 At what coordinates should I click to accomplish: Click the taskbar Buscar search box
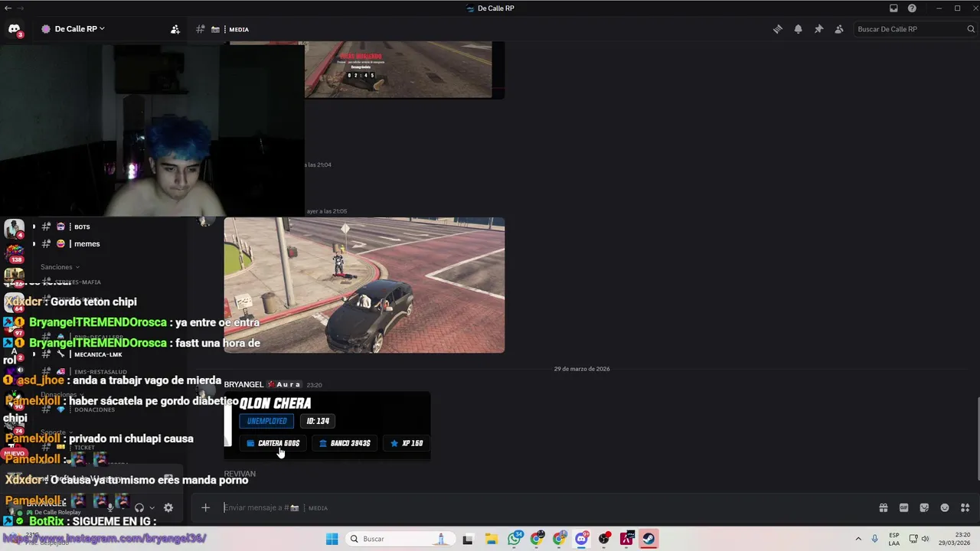tap(400, 539)
